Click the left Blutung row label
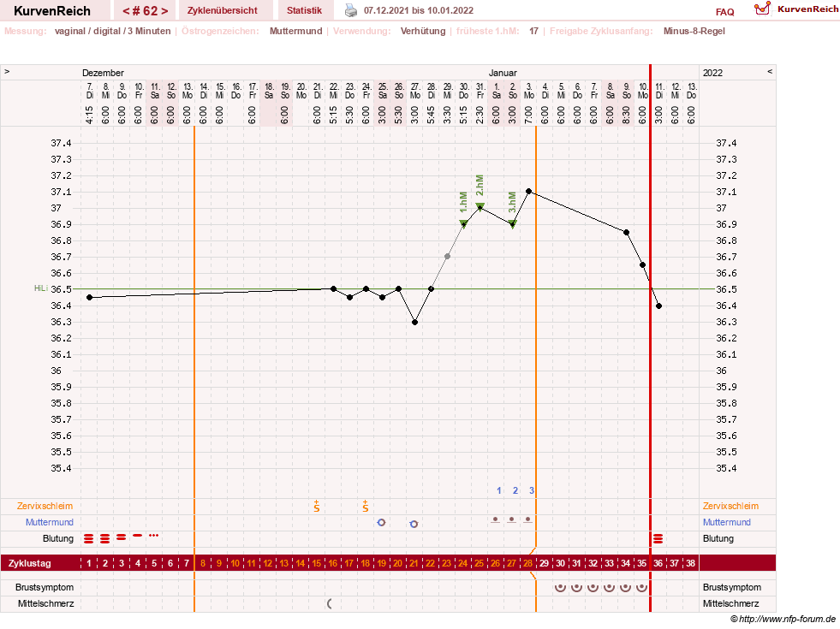This screenshot has height=629, width=840. [58, 538]
